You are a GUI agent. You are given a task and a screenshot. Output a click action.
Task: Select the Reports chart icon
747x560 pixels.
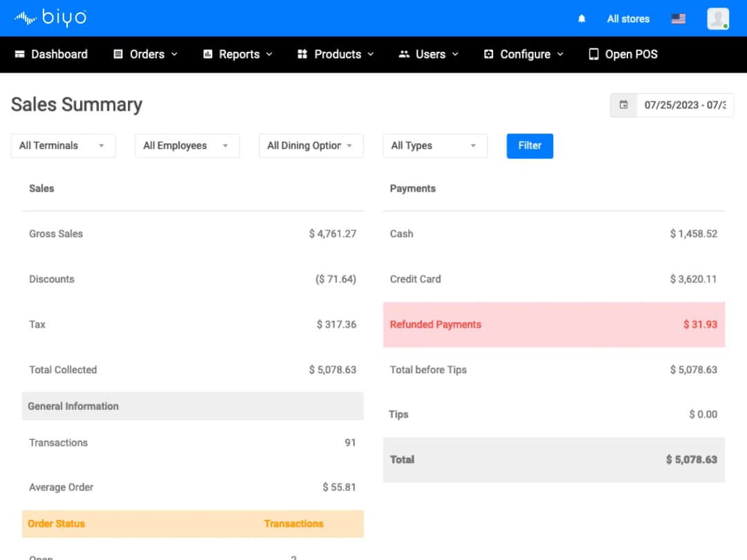point(206,54)
